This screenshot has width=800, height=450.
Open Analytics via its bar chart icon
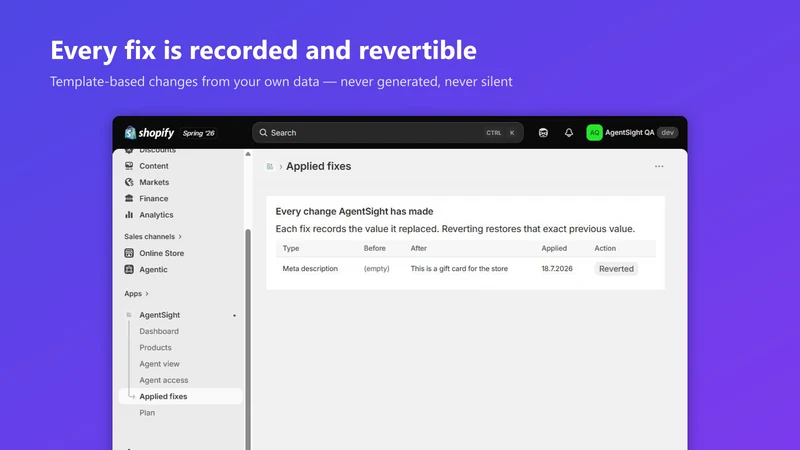point(129,215)
